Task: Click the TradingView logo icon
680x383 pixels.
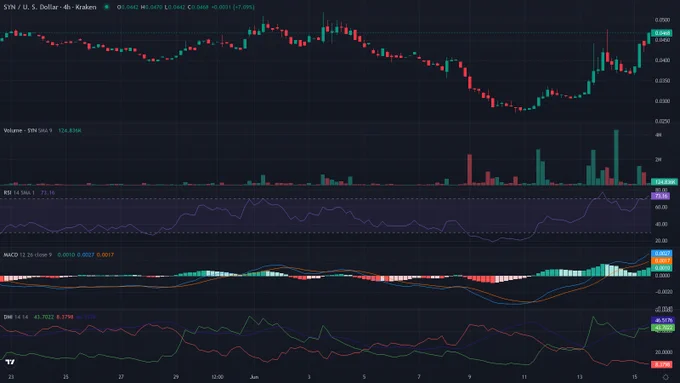Action: point(10,362)
